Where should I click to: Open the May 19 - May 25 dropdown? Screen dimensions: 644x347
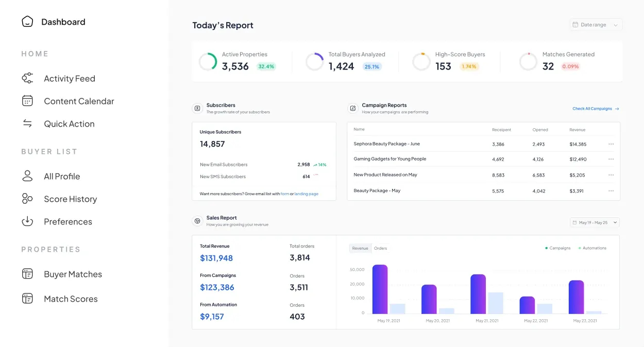pos(595,223)
